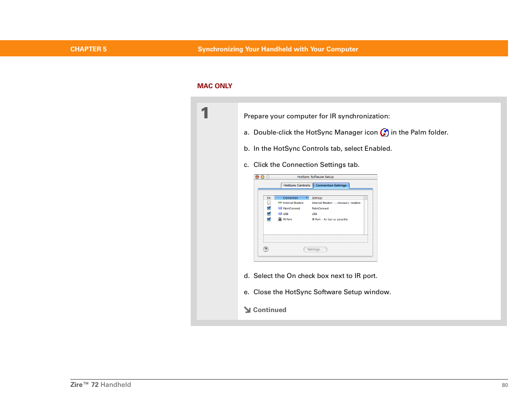The width and height of the screenshot is (532, 412).
Task: Click 'Synchronizing Your Handheld with Your Computer' title
Action: (278, 49)
